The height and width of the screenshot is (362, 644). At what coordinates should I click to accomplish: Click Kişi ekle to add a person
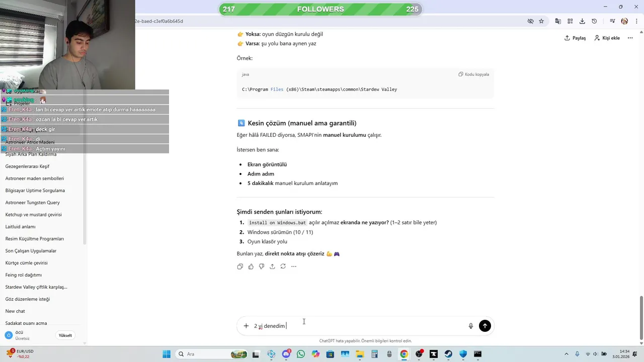607,38
